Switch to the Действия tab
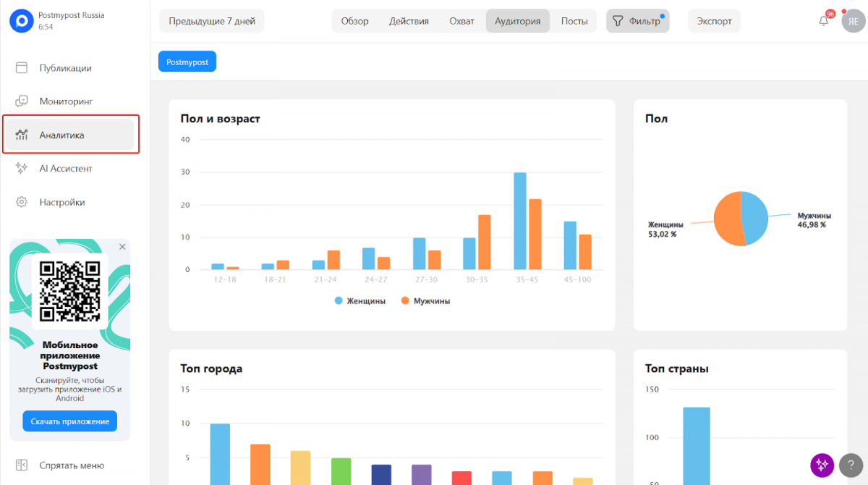This screenshot has width=868, height=485. 409,21
